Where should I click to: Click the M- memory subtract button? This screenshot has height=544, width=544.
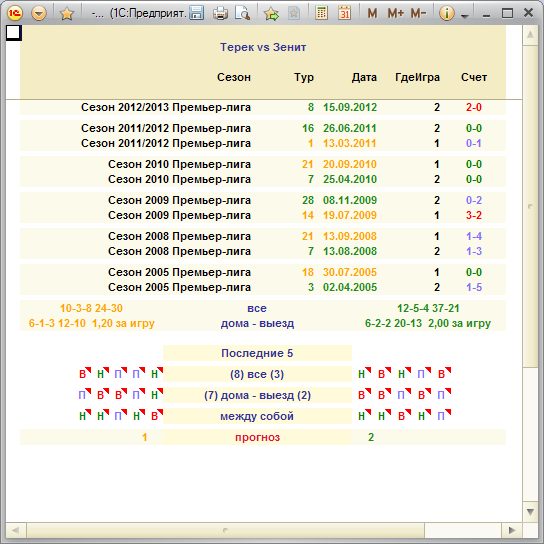point(418,14)
